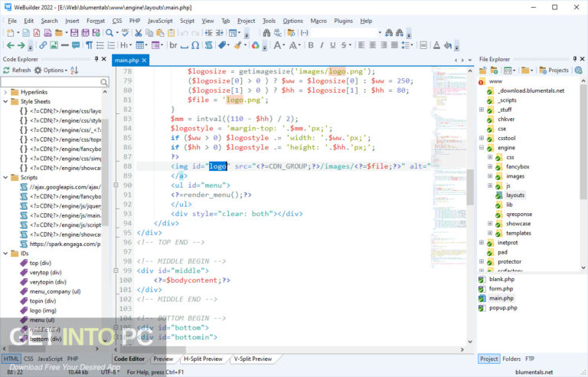Pin the File Explorer panel
Image resolution: width=588 pixels, height=377 pixels.
coord(574,59)
